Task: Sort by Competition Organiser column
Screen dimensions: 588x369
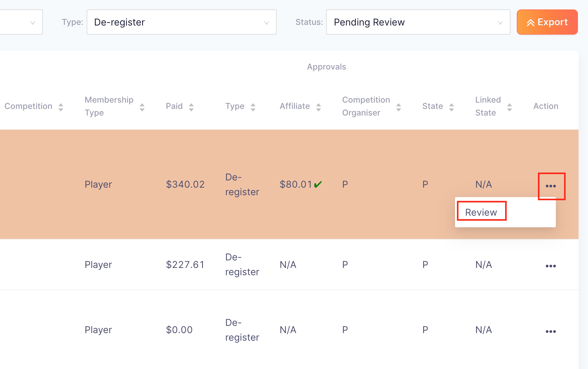Action: tap(399, 107)
